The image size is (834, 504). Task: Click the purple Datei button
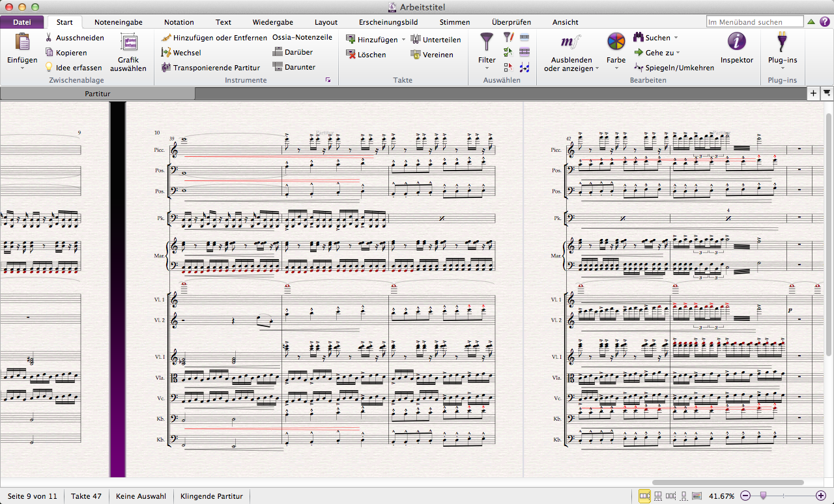tap(22, 22)
